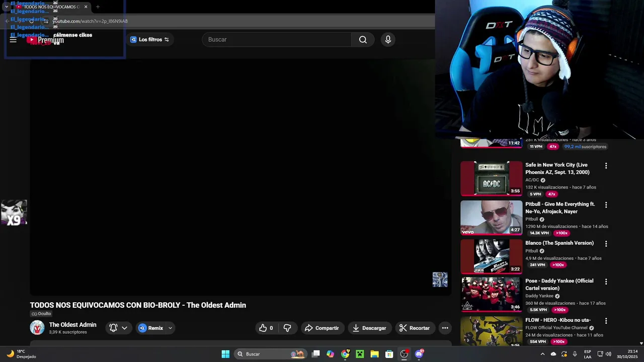Open the Pitbull Give Me Everything title link
Viewport: 644px width, 362px height.
(560, 208)
